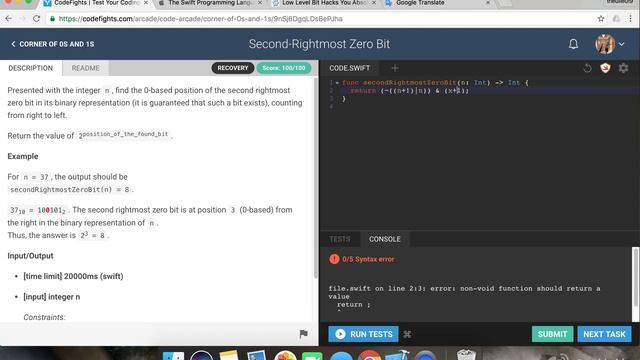Click the 'Second-Rightmost Zero Bit' title
The width and height of the screenshot is (640, 360).
point(319,44)
